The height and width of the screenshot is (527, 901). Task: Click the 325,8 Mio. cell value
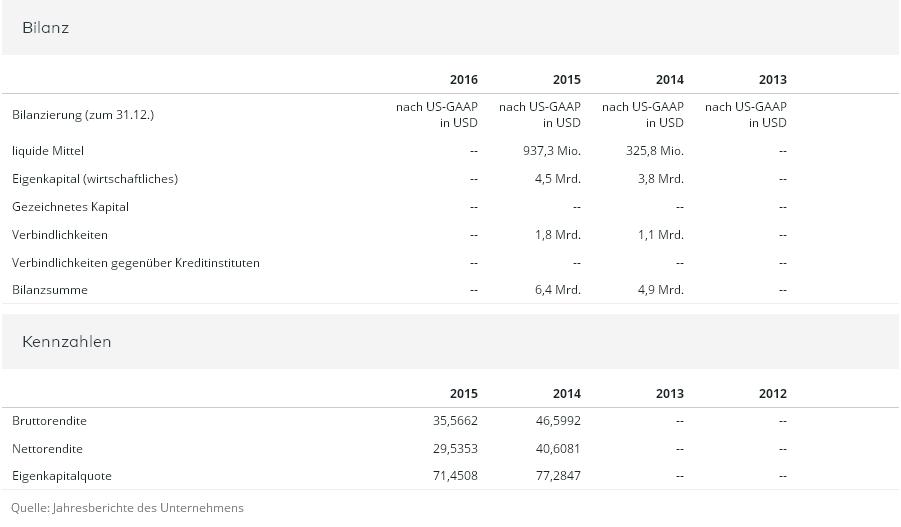pyautogui.click(x=655, y=151)
